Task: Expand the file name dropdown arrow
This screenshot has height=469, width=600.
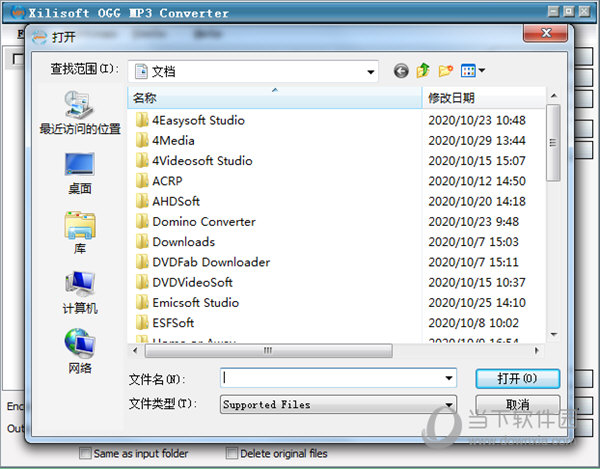Action: tap(449, 378)
